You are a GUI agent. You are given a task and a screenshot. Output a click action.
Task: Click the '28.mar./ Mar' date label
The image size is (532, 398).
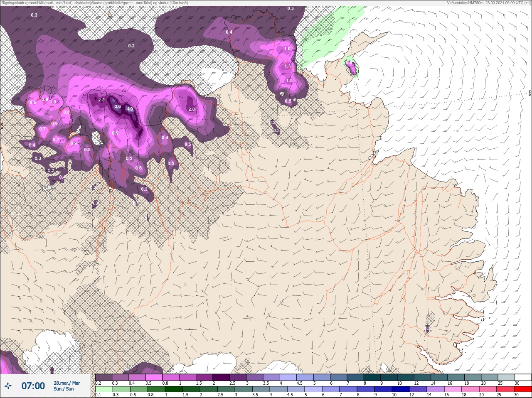(67, 383)
